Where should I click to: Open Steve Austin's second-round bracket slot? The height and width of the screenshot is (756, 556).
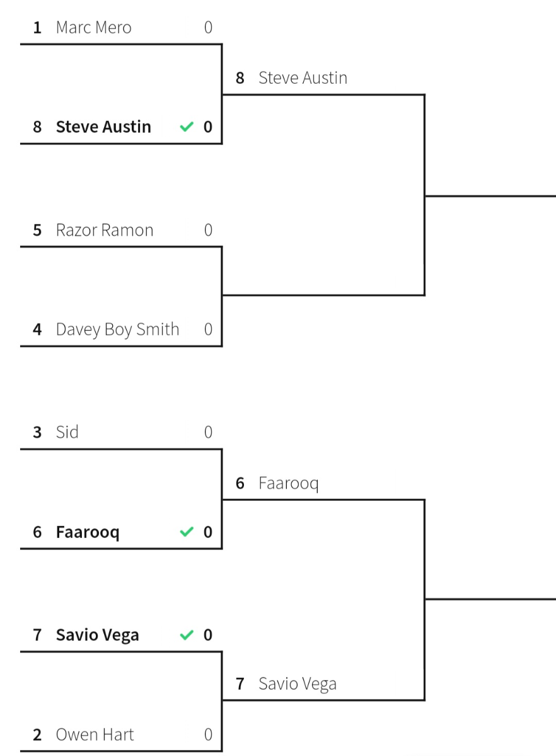point(303,78)
